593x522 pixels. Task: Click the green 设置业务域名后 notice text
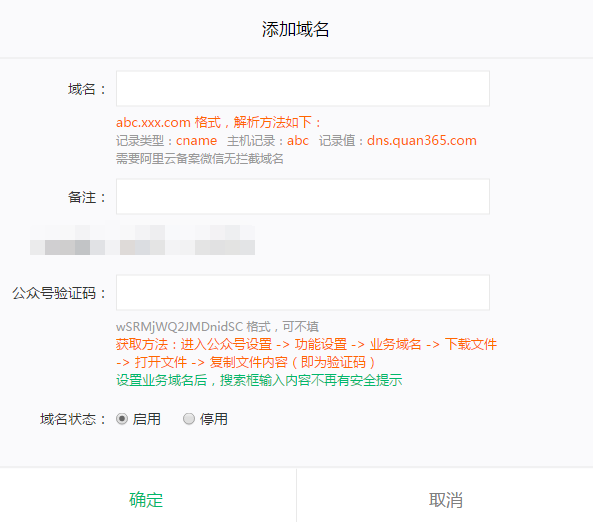259,380
